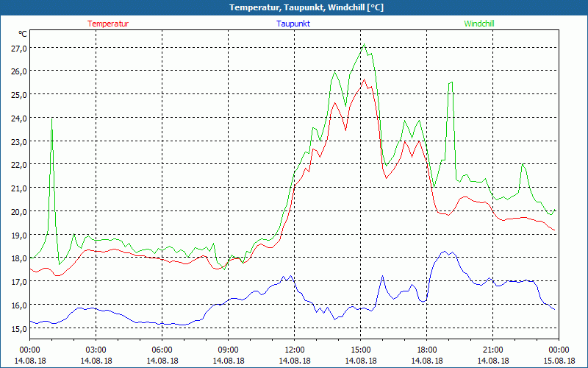
Task: Select the 27,0 y-axis value label
Action: pos(18,48)
